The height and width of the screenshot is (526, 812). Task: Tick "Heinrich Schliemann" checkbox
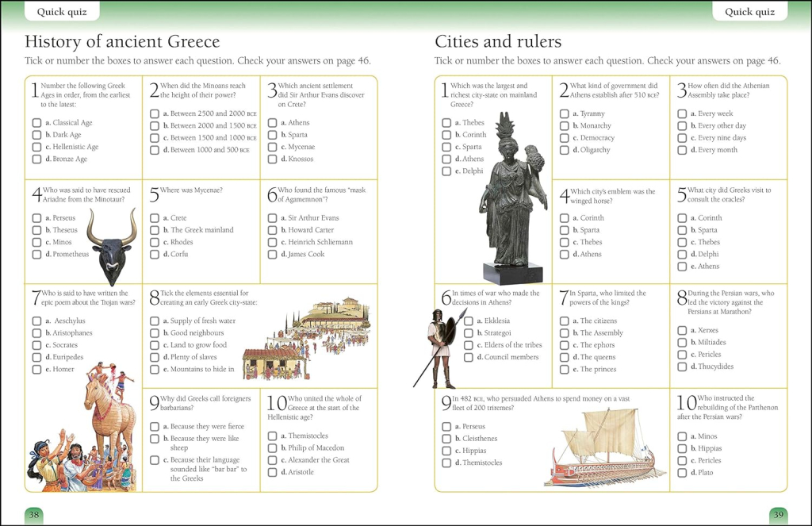point(273,242)
